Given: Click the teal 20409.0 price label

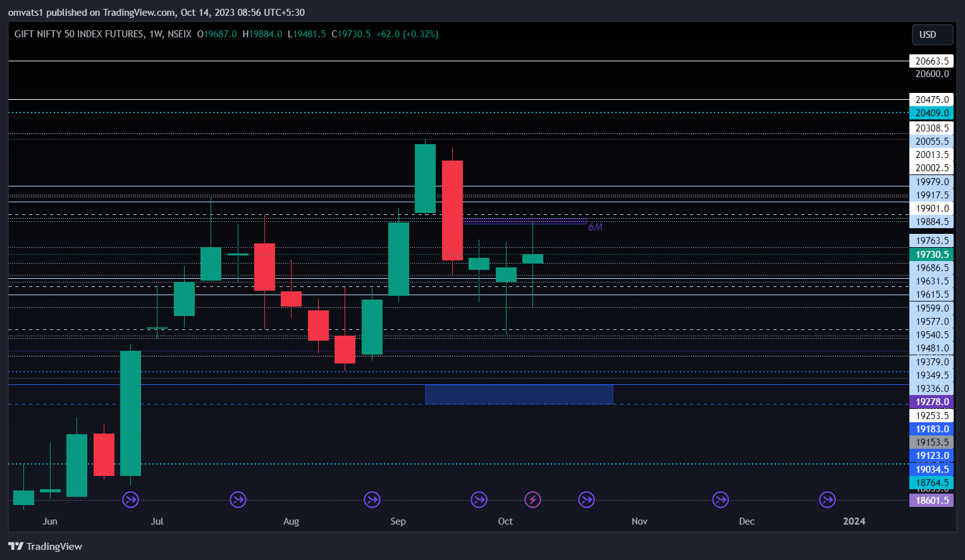Looking at the screenshot, I should [931, 113].
